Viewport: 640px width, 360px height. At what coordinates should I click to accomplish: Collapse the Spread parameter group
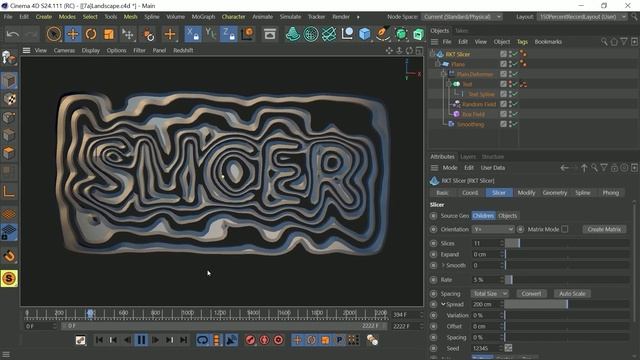[x=443, y=304]
